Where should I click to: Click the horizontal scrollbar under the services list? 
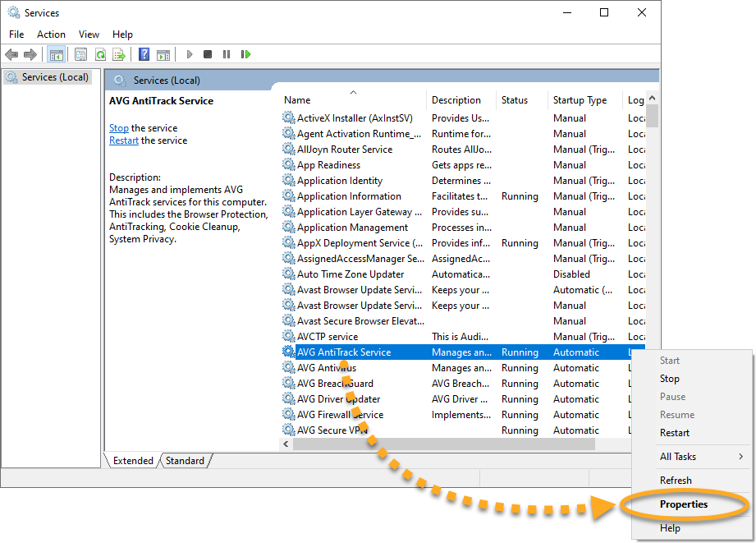(443, 444)
